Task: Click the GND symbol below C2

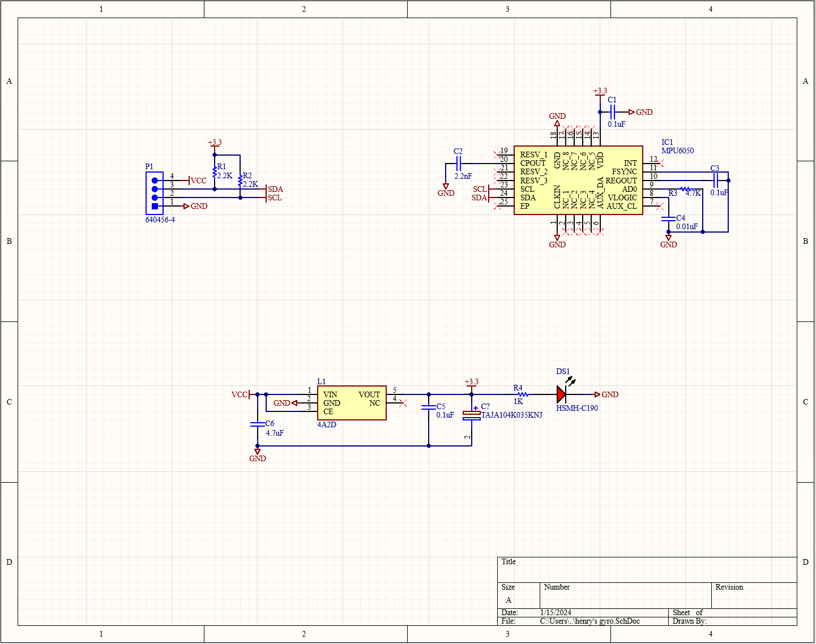Action: (446, 187)
